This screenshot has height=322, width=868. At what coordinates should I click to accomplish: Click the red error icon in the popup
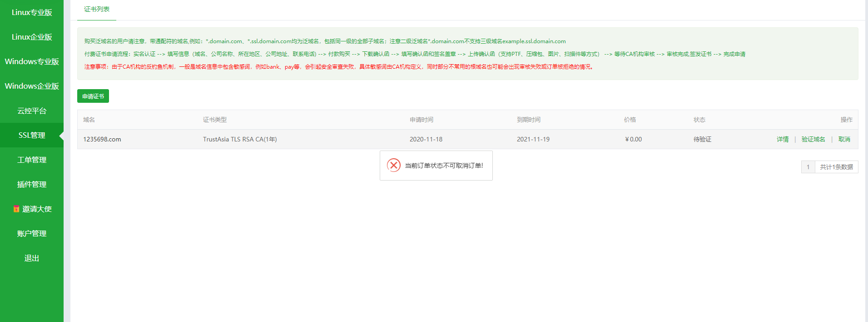(x=394, y=165)
